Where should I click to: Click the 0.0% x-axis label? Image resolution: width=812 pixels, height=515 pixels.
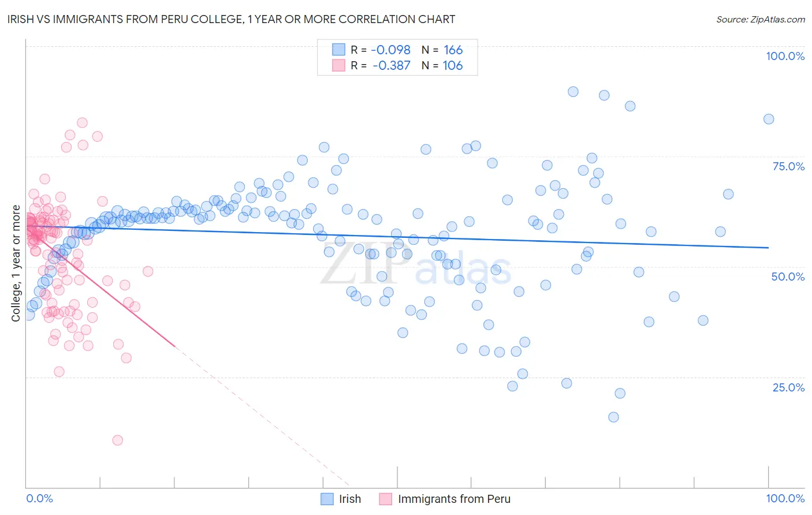[x=39, y=498]
